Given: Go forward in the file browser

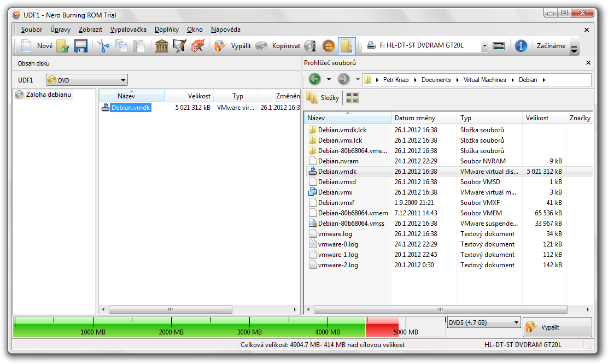Looking at the screenshot, I should pos(343,79).
